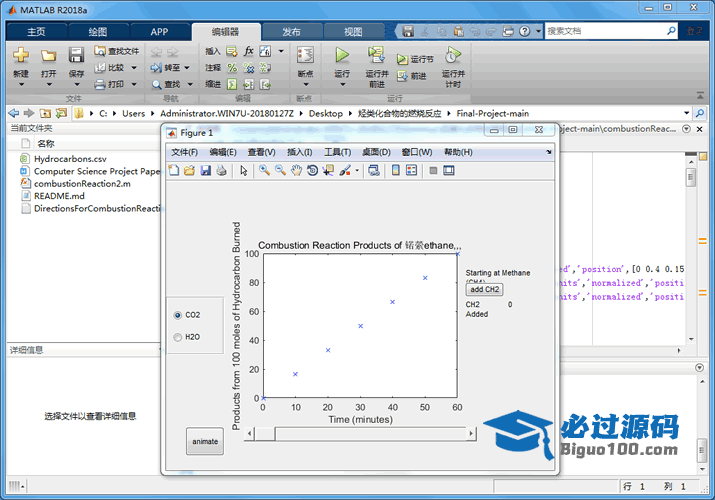
Task: Open the 新建 (New) dropdown arrow
Action: click(x=21, y=85)
